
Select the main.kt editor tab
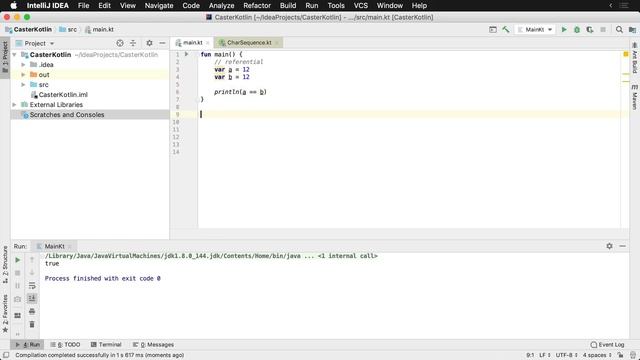click(x=192, y=42)
